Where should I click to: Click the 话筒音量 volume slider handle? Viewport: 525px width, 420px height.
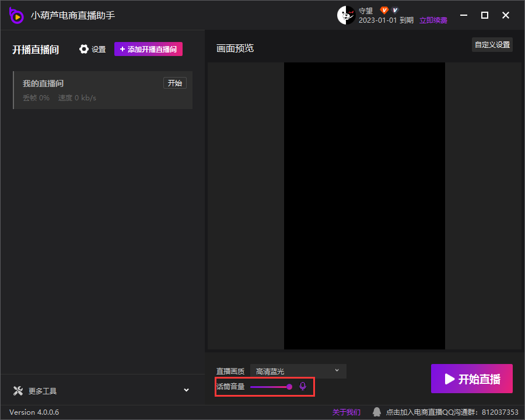tap(289, 387)
